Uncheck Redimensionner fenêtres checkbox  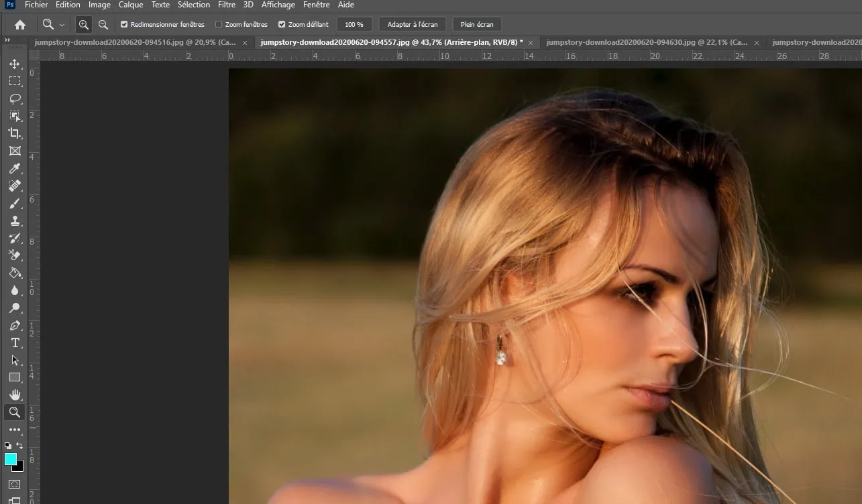[x=124, y=25]
